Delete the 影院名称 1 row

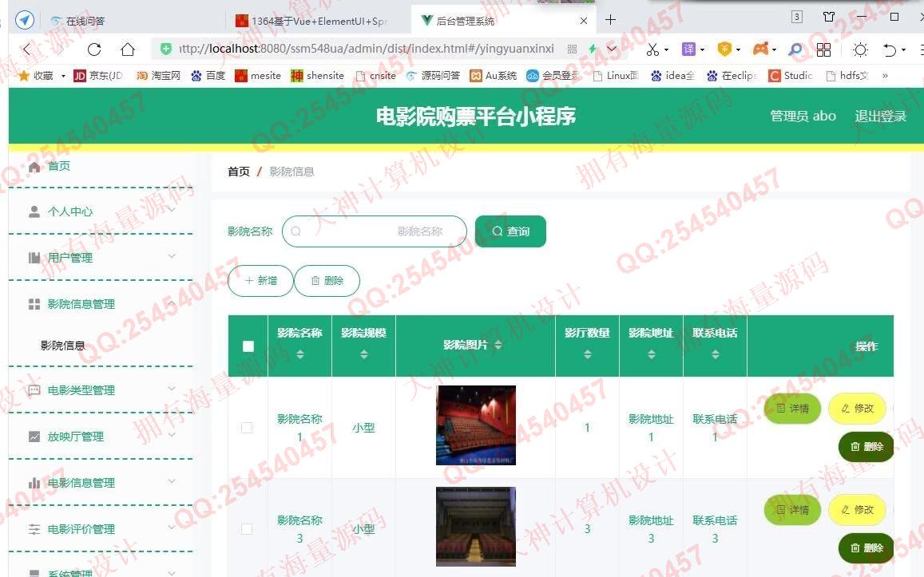(866, 447)
